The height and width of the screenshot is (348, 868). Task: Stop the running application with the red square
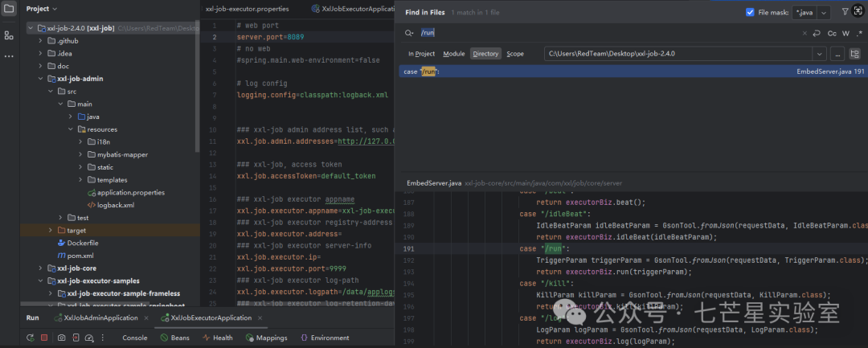tap(44, 338)
